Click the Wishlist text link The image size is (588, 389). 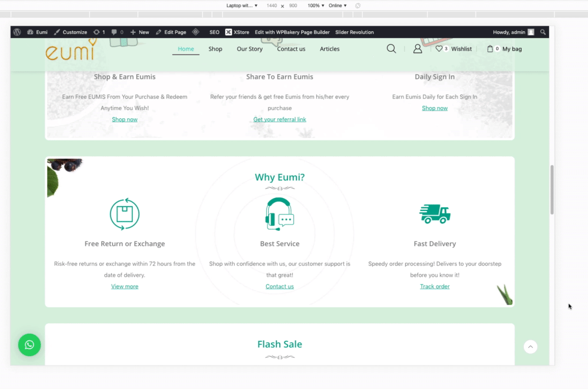pyautogui.click(x=461, y=49)
